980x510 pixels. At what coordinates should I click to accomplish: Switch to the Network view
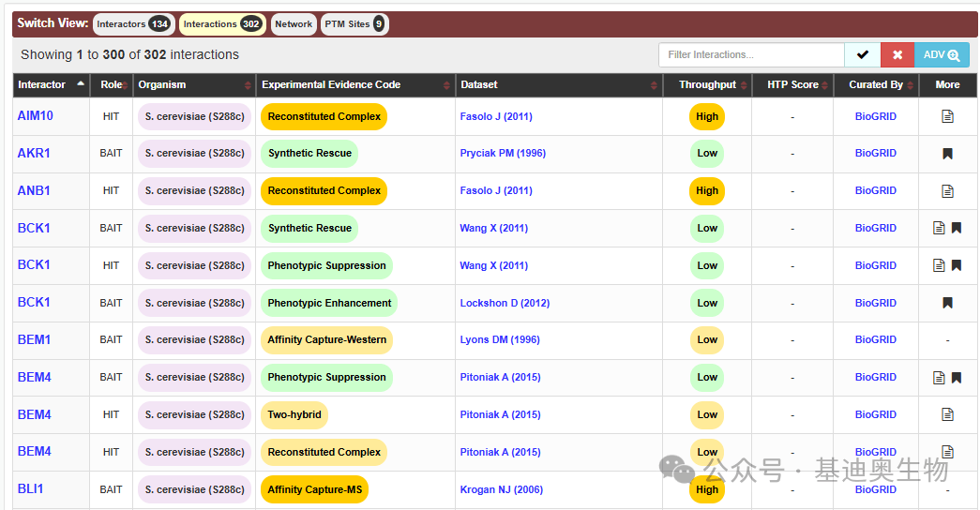tap(294, 24)
